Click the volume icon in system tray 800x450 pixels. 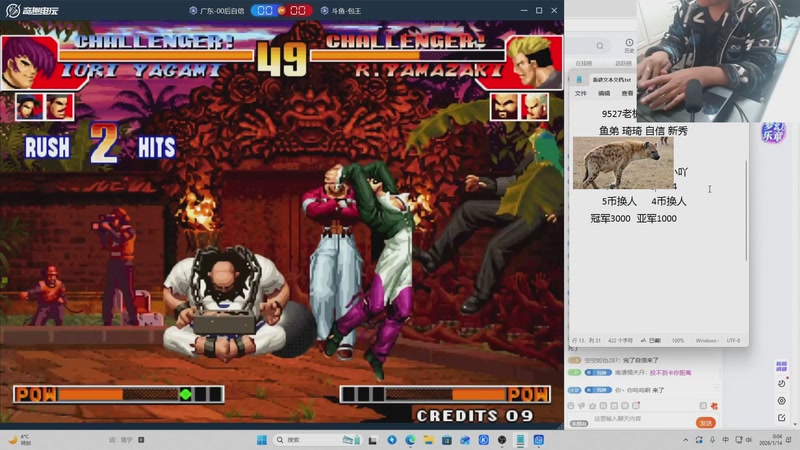coord(748,440)
